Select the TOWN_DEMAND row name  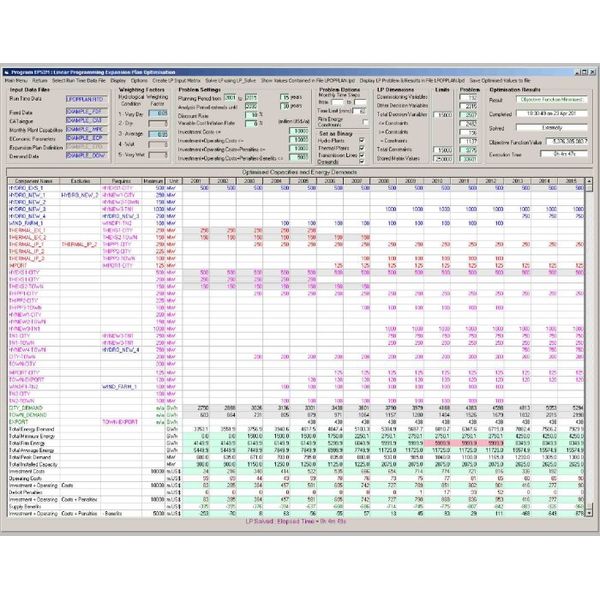coord(28,415)
